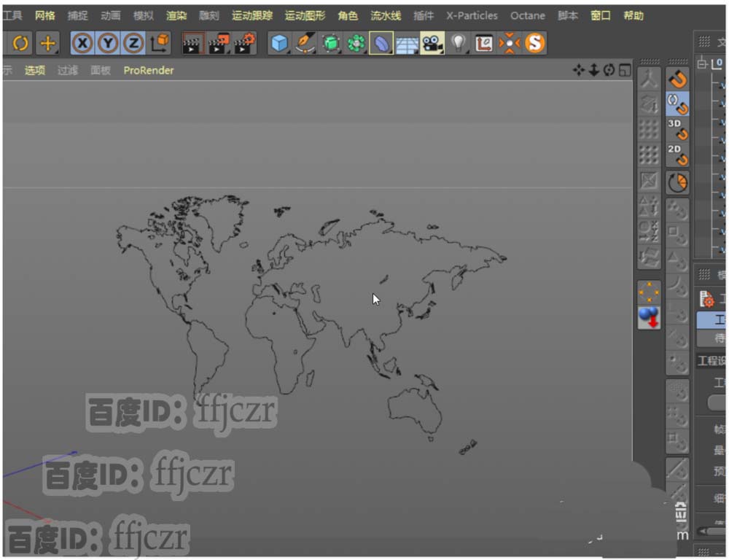
Task: Toggle the Quantize circular orange icon
Action: 677,183
